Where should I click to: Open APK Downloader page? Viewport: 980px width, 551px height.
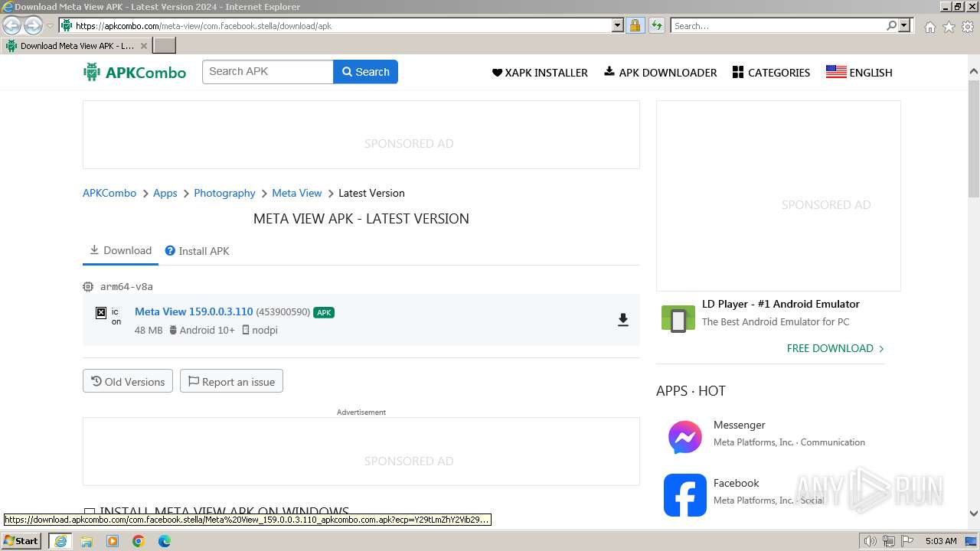pyautogui.click(x=661, y=73)
